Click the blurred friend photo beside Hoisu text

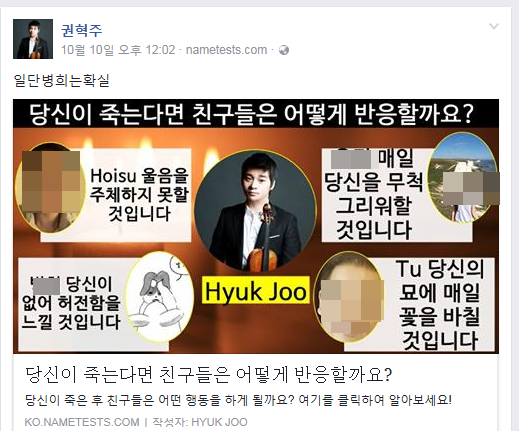coord(51,188)
